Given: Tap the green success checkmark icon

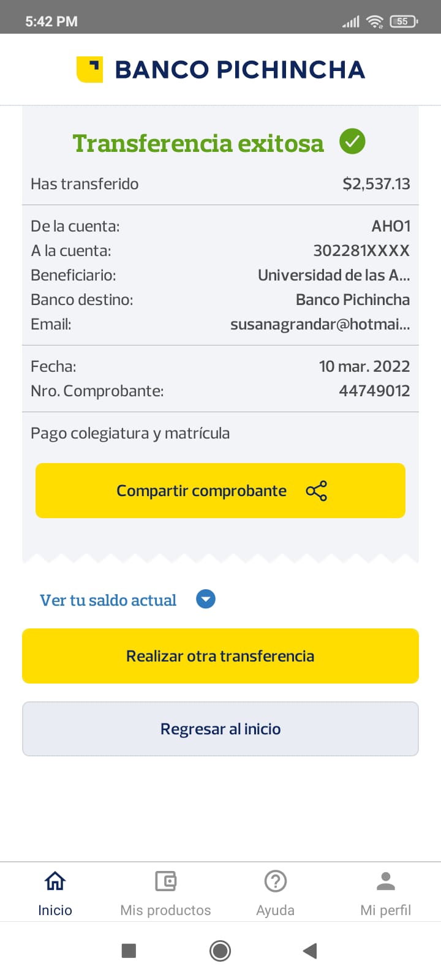Looking at the screenshot, I should coord(352,141).
